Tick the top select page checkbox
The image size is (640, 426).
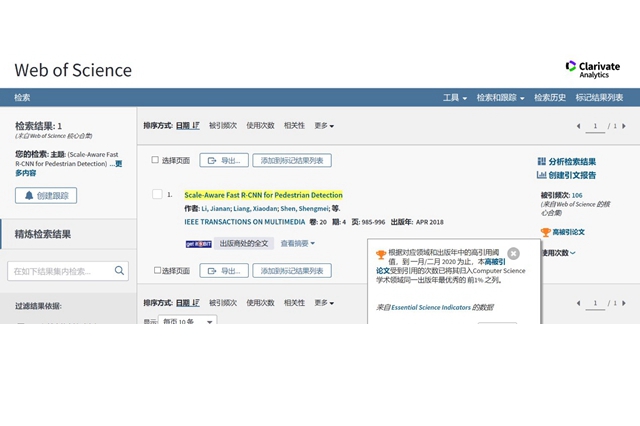coord(155,160)
